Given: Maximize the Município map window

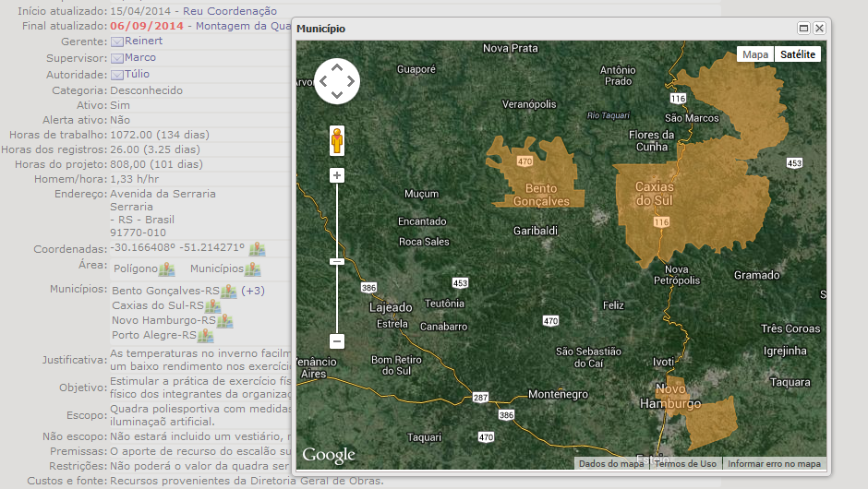Looking at the screenshot, I should 803,29.
